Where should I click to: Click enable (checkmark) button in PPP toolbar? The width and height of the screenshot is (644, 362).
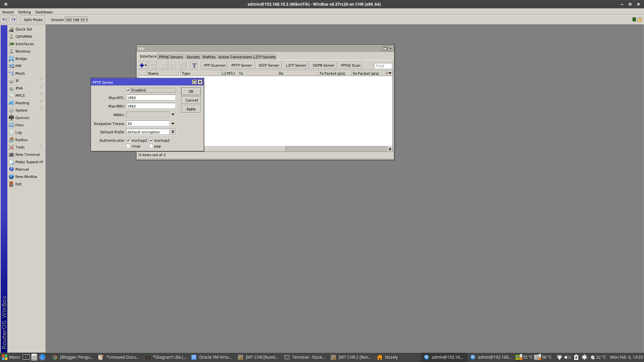coord(163,65)
